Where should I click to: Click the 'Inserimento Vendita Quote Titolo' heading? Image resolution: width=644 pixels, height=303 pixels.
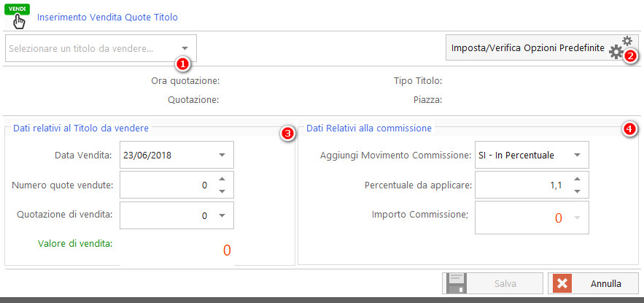click(x=107, y=18)
